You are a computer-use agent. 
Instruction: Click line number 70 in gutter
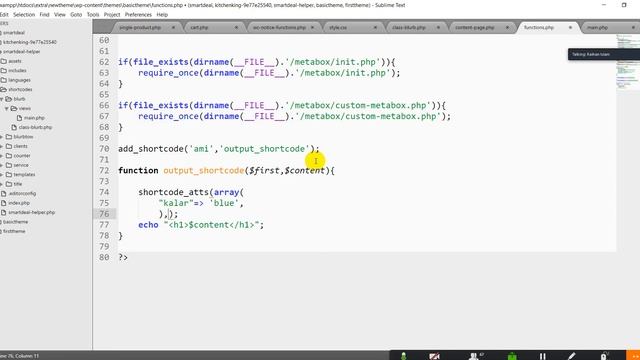point(104,149)
